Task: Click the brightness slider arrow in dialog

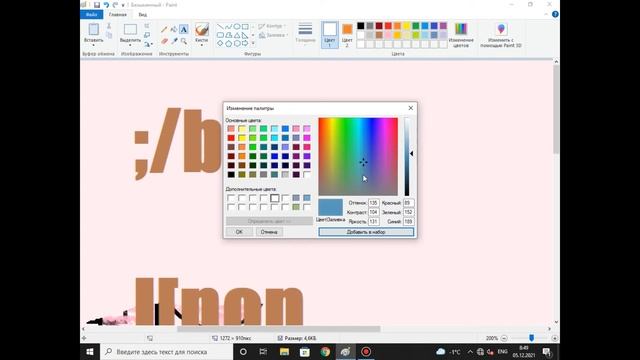Action: [411, 153]
